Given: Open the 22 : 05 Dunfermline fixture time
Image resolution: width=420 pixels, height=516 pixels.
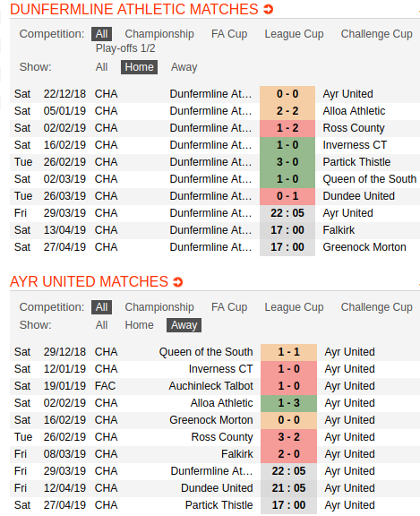Looking at the screenshot, I should 287,213.
